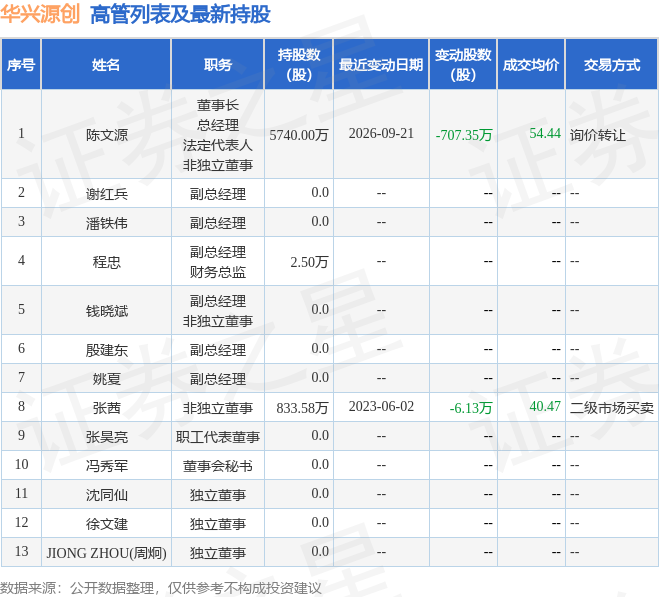
Task: Select the 序号 column header
Action: click(21, 64)
